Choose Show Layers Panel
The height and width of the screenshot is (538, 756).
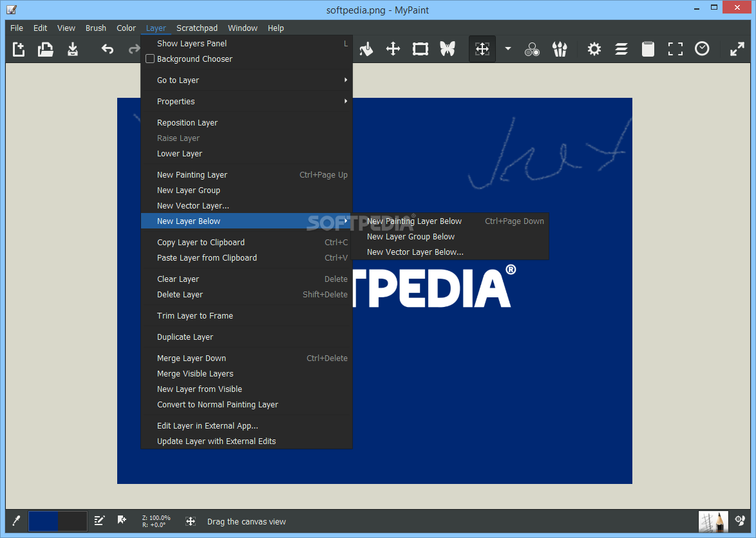pos(247,43)
